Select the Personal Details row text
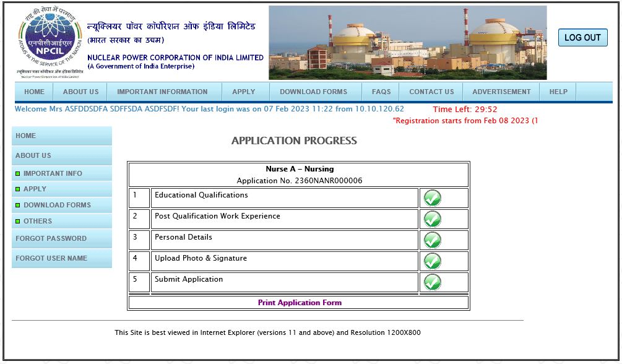Screen dimensions: 622x364 [183, 237]
